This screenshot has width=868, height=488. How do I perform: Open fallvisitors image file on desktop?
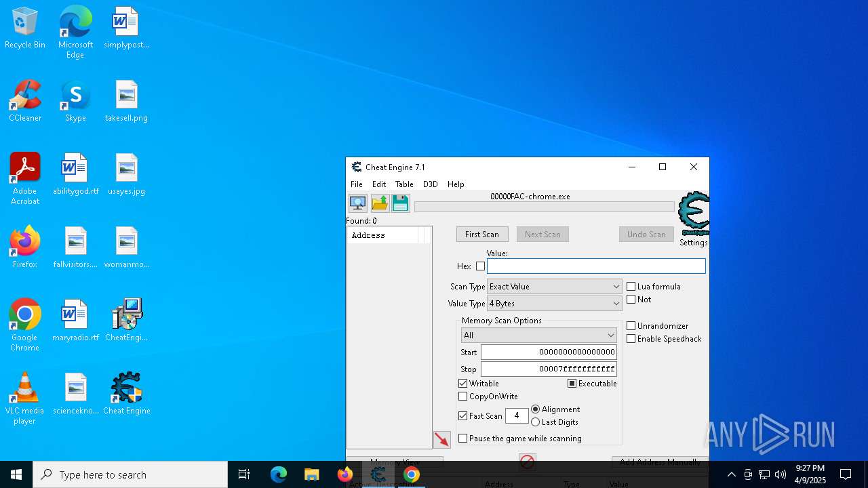(x=75, y=247)
